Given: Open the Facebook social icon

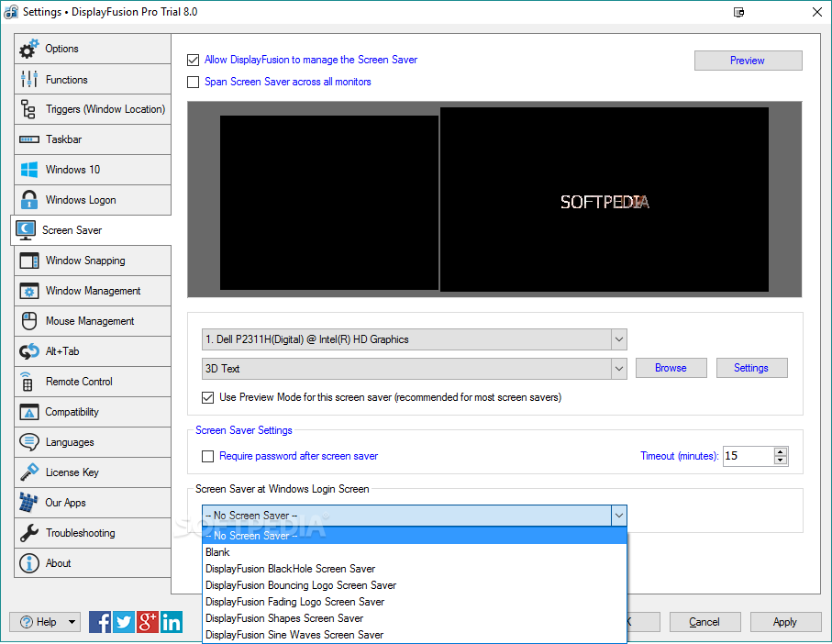Looking at the screenshot, I should (x=100, y=622).
